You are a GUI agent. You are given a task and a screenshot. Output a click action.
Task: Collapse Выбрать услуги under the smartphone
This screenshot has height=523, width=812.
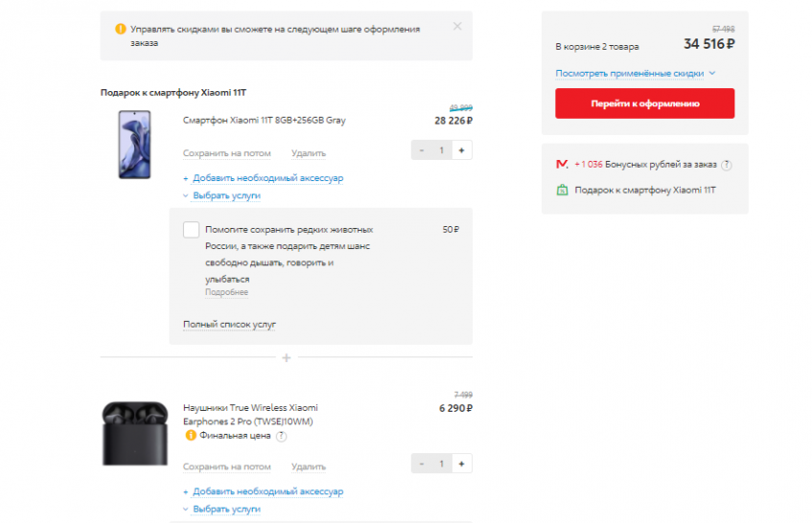click(221, 195)
